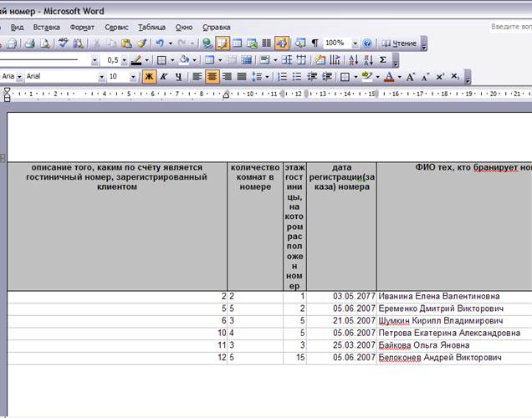The width and height of the screenshot is (532, 418).
Task: Open the line style dropdown
Action: pos(95,60)
